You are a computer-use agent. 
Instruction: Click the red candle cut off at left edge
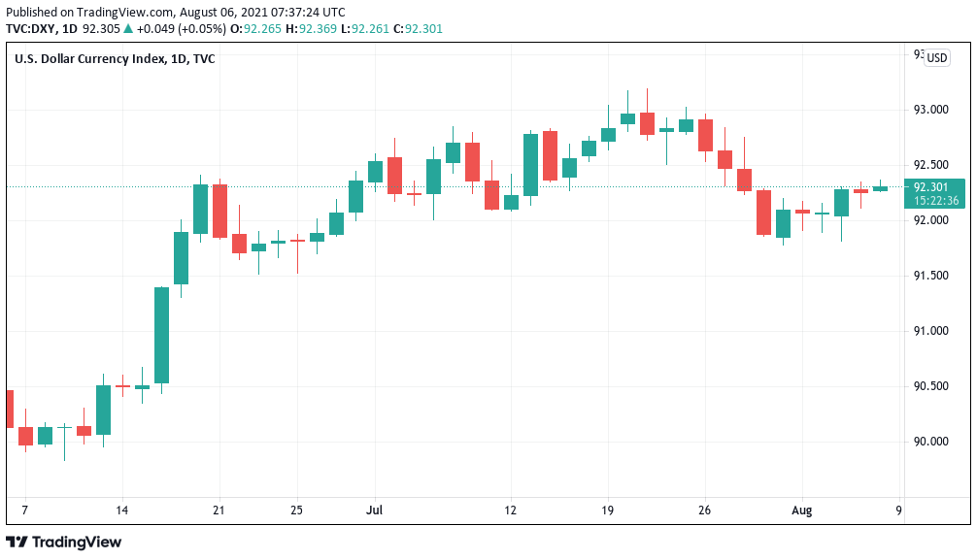point(10,408)
